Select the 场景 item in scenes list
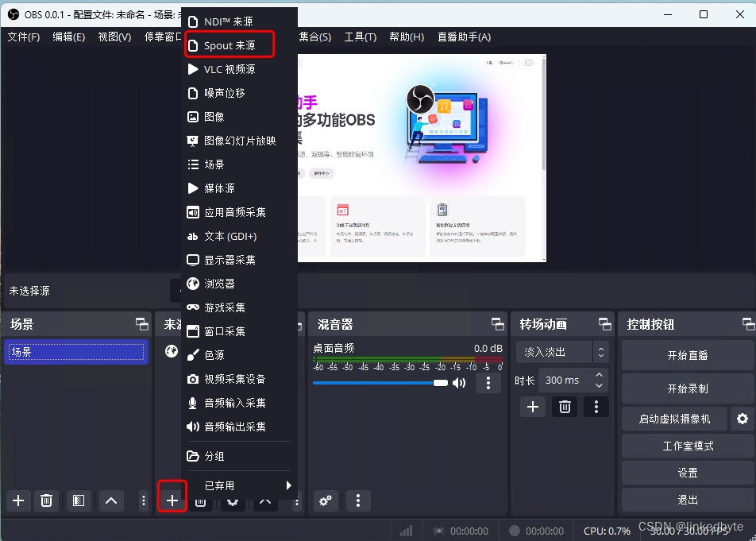 click(x=76, y=352)
